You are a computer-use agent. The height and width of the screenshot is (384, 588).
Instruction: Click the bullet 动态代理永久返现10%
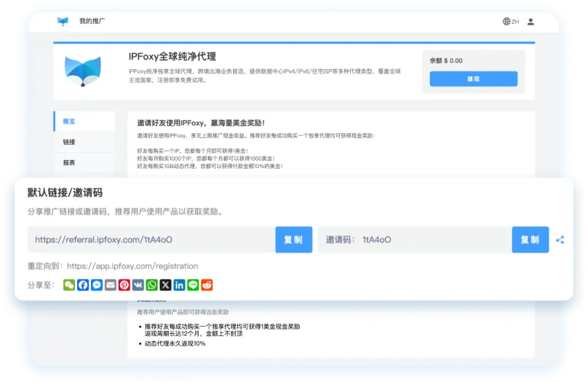click(175, 343)
